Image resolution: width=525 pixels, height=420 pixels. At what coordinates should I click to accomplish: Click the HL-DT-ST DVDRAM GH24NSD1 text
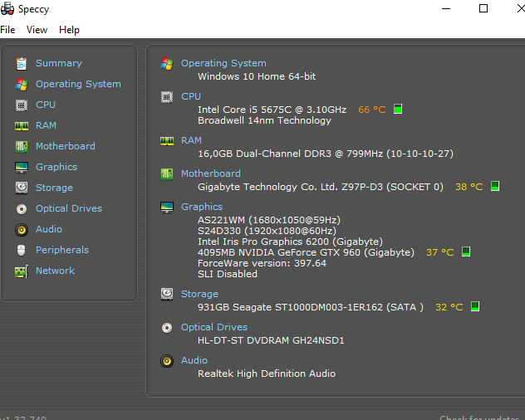point(271,340)
